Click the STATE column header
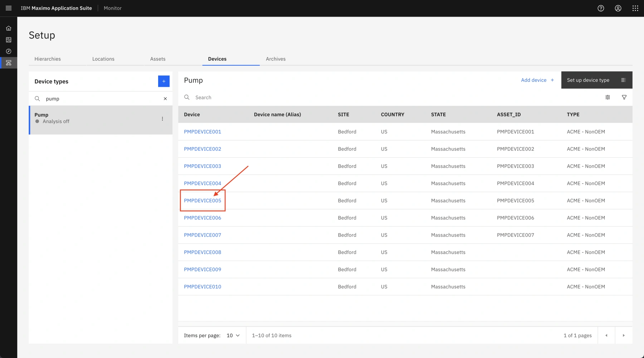644x358 pixels. [438, 115]
